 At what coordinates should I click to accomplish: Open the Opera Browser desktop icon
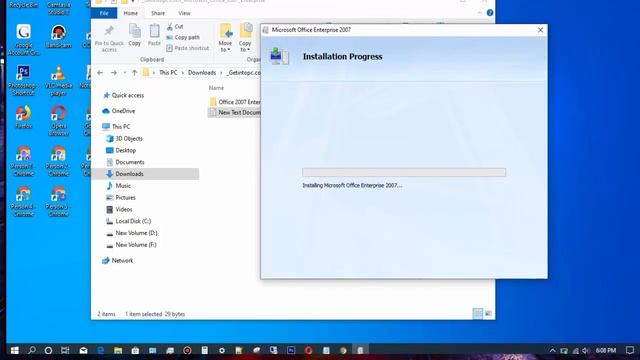58,121
